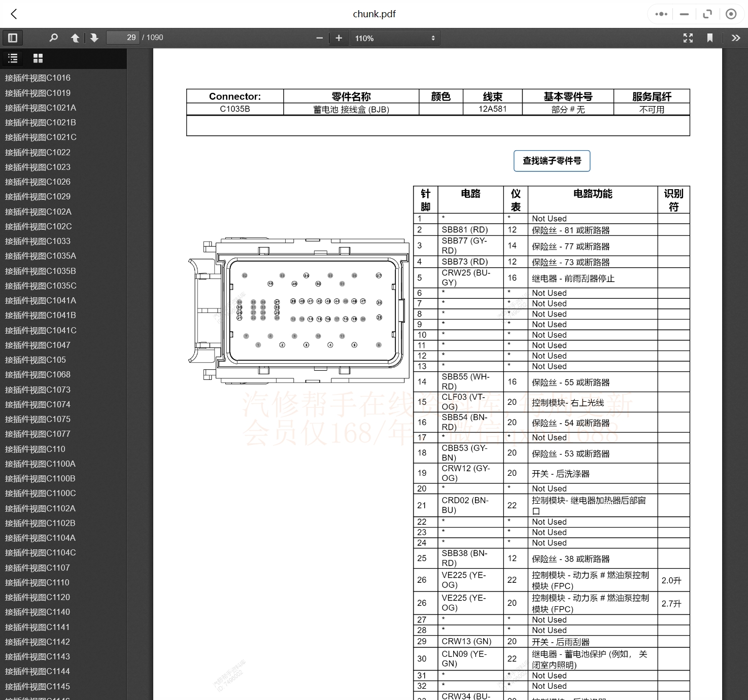
Task: Open the Find in document search icon
Action: coord(53,38)
